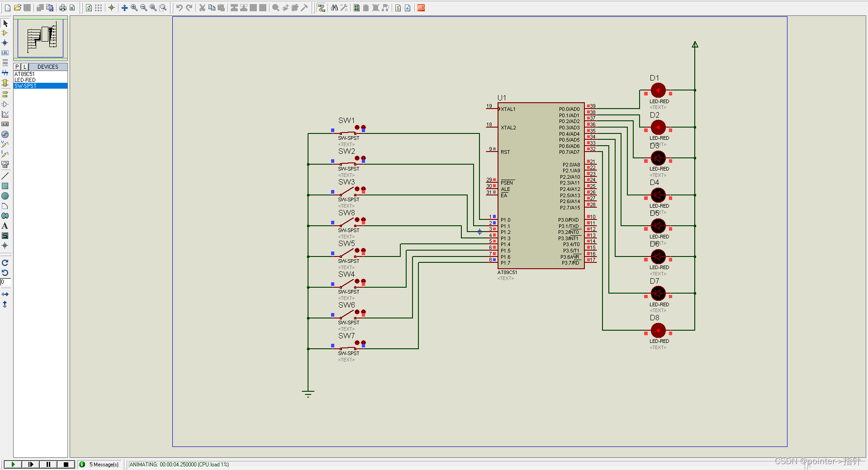The image size is (868, 470).
Task: Click the P pick devices button
Action: (x=17, y=67)
